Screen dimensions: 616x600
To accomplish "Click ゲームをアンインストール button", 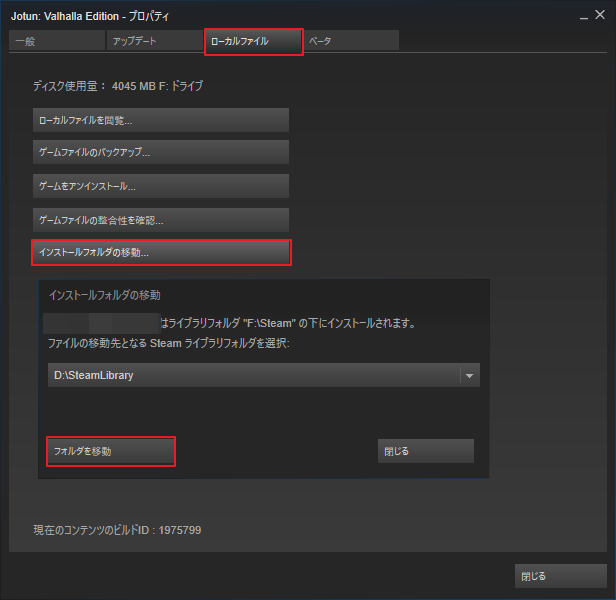I will click(161, 186).
